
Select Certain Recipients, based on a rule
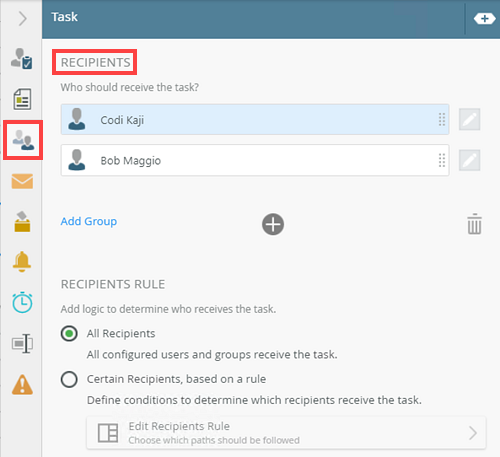(x=69, y=379)
